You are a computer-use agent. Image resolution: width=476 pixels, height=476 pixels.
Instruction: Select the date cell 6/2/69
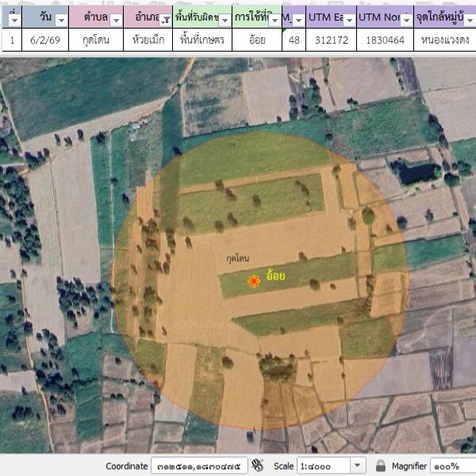(44, 40)
